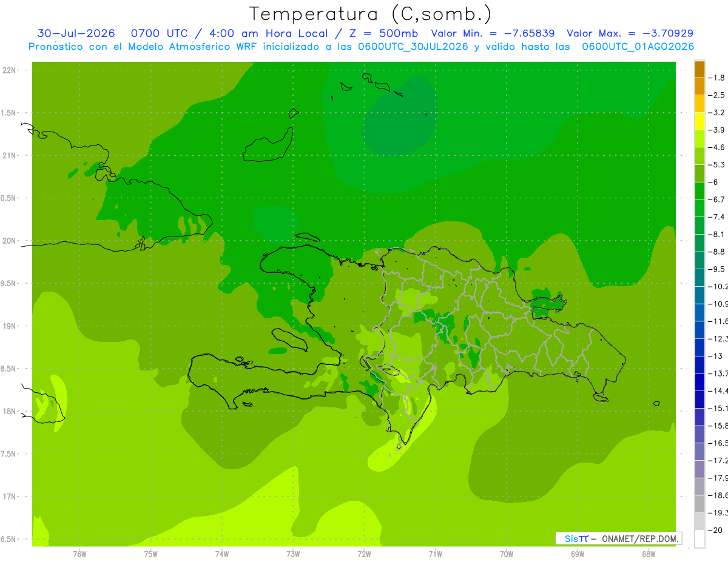Click the '72W' longitude label
This screenshot has height=562, width=728.
click(x=364, y=554)
